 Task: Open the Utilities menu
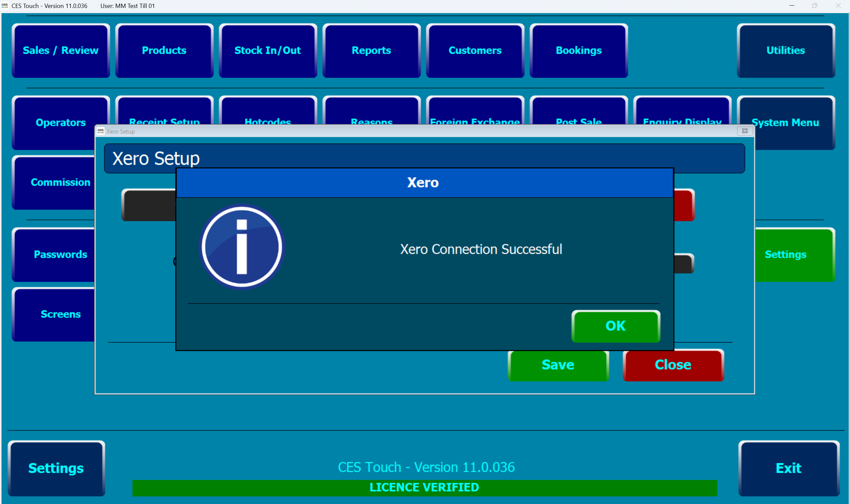(786, 50)
